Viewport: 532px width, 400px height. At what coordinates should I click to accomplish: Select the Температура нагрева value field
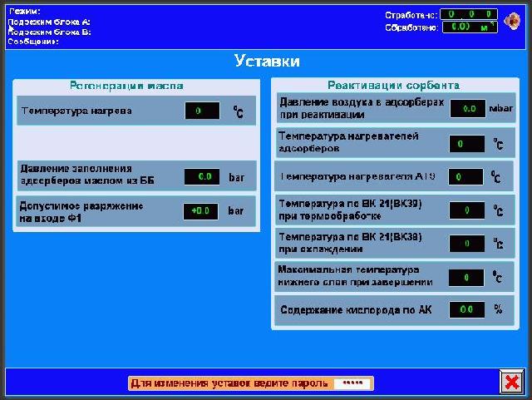(x=202, y=111)
